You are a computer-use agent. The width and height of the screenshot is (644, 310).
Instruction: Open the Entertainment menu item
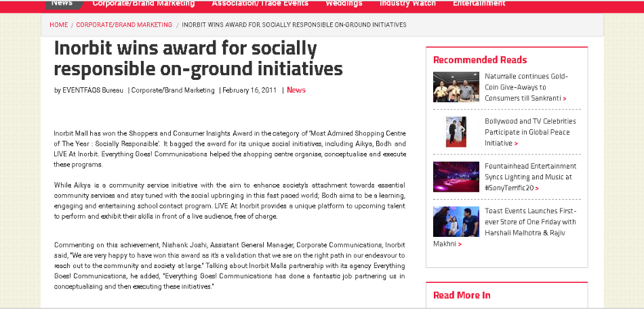479,3
